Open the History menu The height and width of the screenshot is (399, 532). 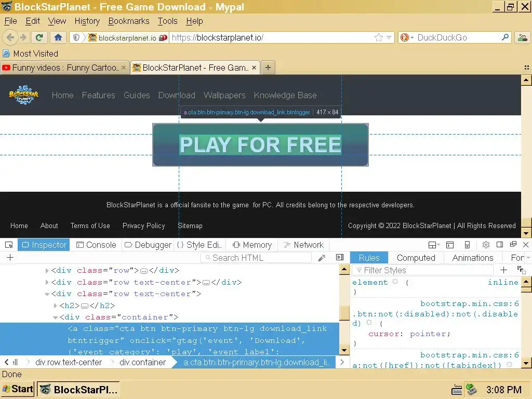coord(87,21)
